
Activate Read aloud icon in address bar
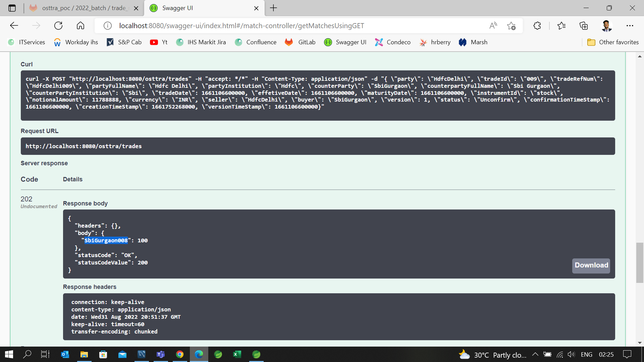tap(493, 26)
